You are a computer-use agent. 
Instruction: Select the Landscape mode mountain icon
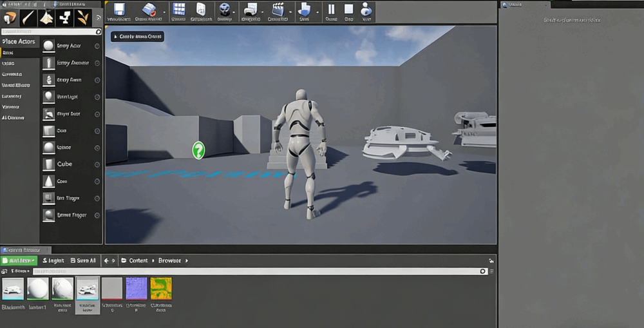pos(46,17)
